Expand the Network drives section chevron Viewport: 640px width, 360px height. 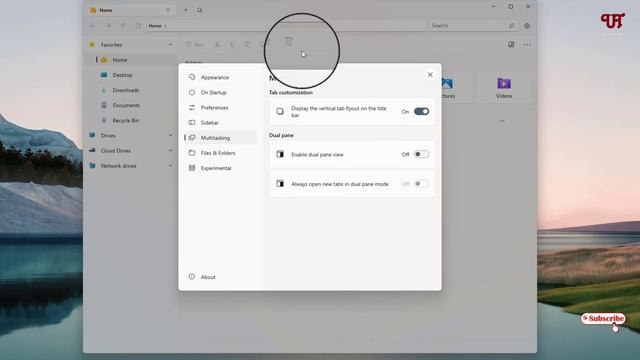point(170,166)
